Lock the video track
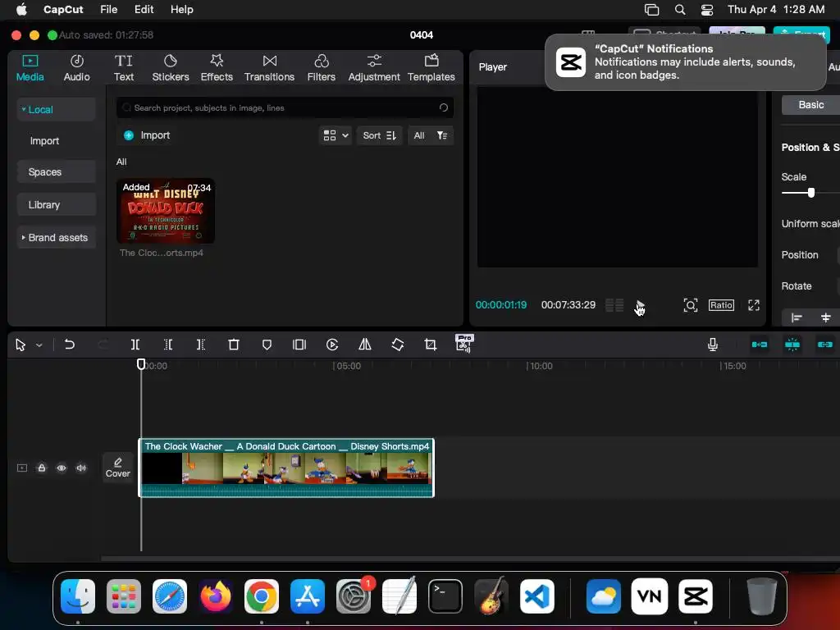 tap(42, 468)
